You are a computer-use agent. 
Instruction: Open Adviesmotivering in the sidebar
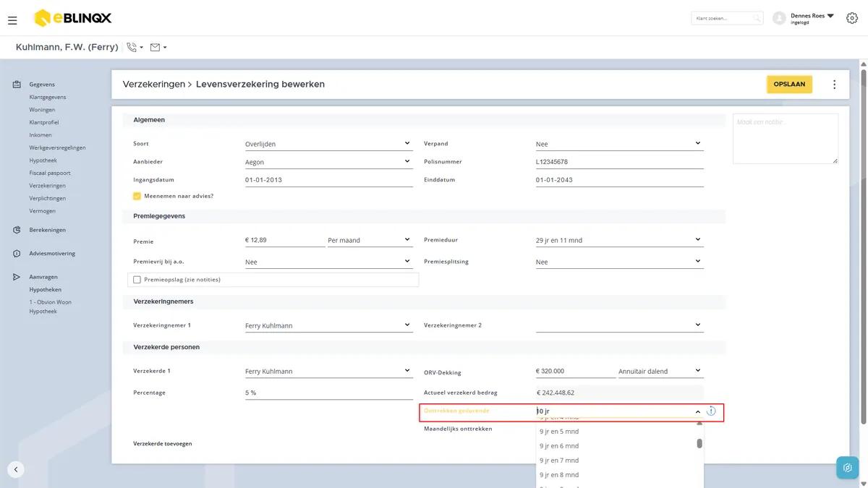pos(52,254)
